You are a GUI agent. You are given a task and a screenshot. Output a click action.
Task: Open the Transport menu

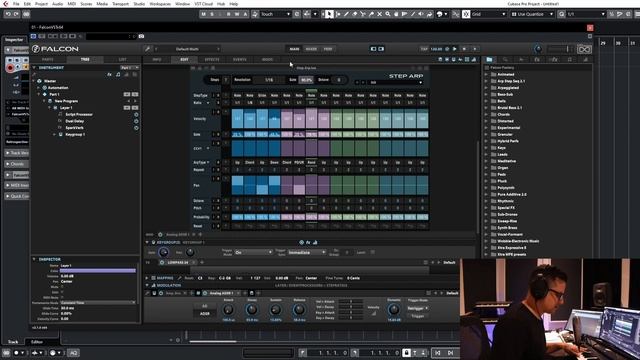[120, 4]
